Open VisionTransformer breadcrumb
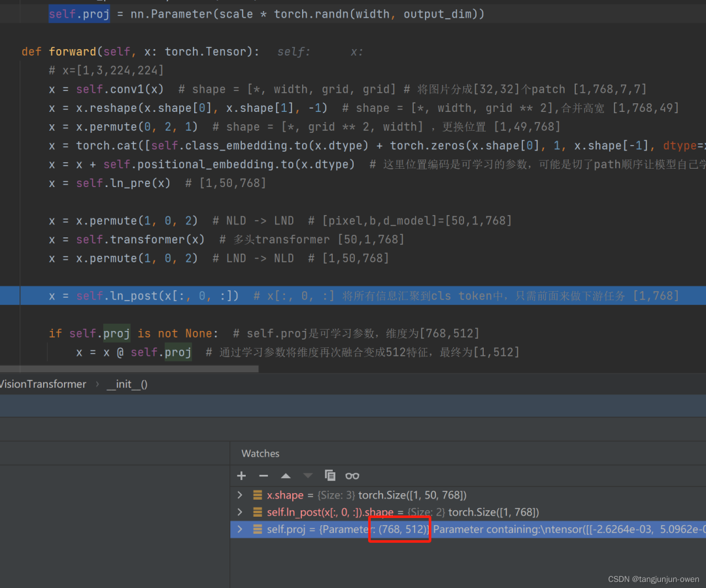This screenshot has width=706, height=588. pyautogui.click(x=42, y=385)
